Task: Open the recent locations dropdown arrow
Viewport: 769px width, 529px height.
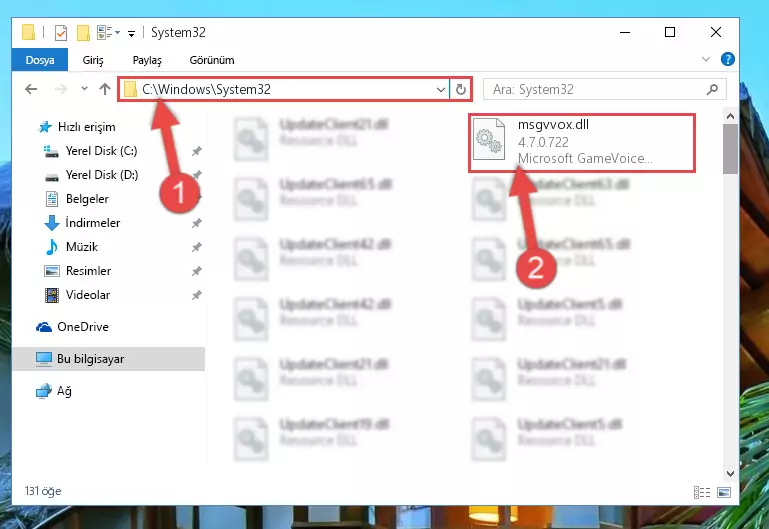Action: tap(84, 89)
